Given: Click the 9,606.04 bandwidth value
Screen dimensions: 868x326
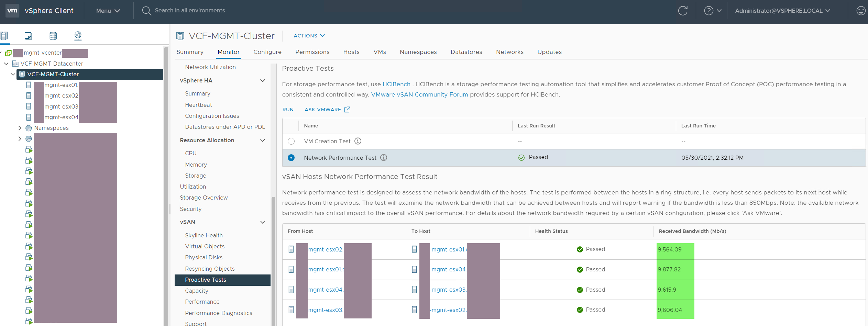Looking at the screenshot, I should click(670, 310).
